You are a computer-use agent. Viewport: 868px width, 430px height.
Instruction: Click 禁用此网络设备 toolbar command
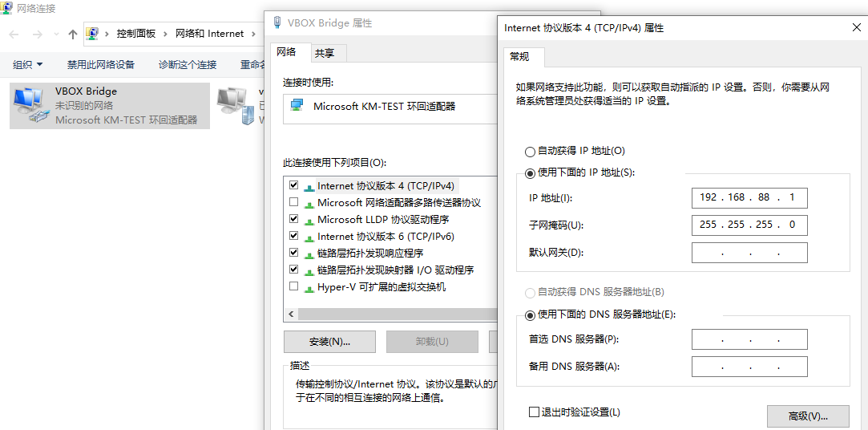tap(101, 65)
